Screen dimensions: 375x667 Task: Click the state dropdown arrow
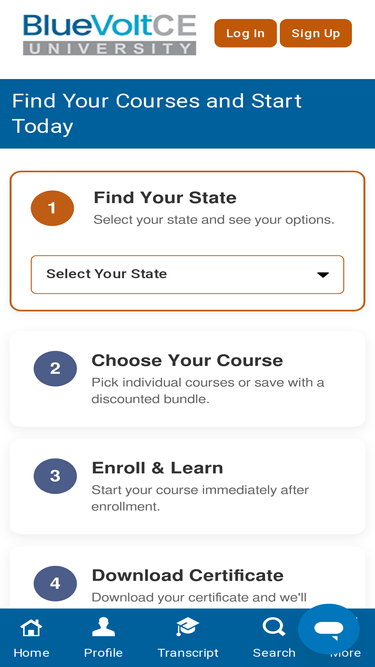323,275
